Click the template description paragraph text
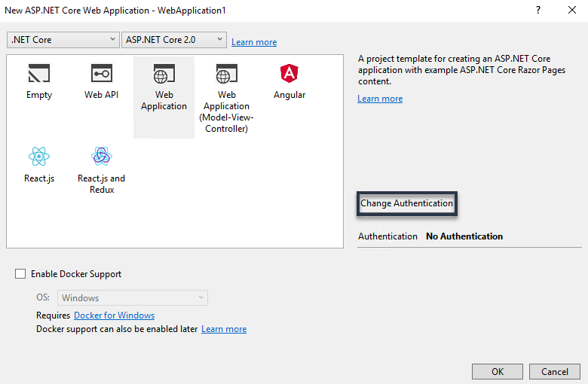Screen dimensions: 588x384 pyautogui.click(x=461, y=70)
